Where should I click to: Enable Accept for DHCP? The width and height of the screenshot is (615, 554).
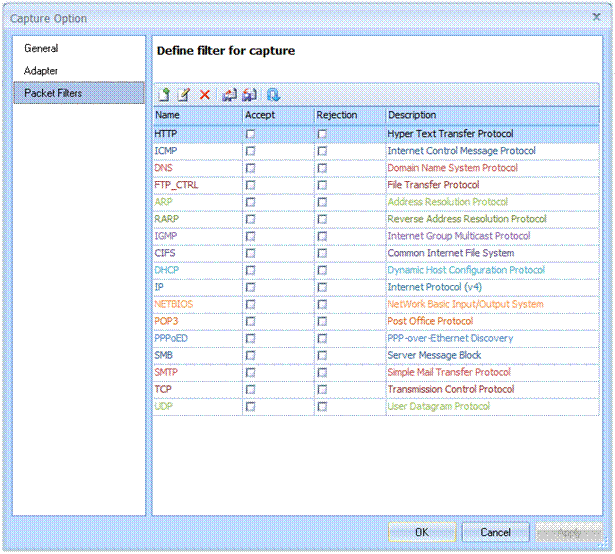[250, 270]
